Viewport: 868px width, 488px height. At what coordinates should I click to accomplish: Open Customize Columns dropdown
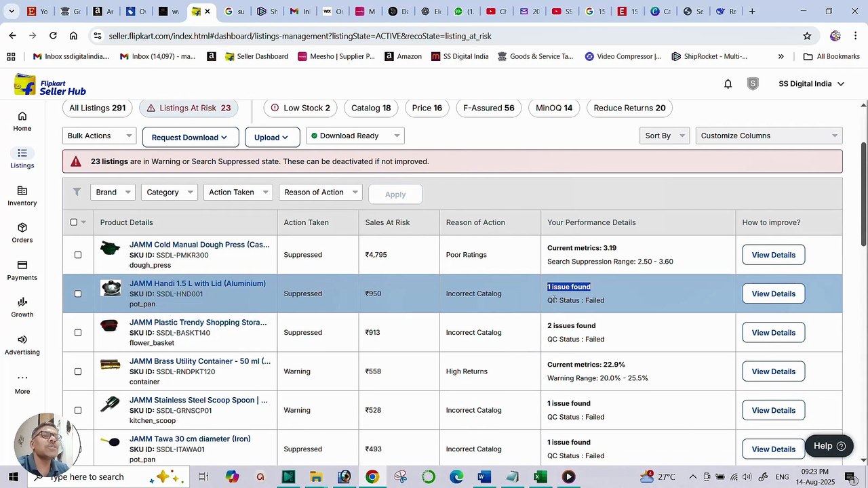[x=769, y=136]
